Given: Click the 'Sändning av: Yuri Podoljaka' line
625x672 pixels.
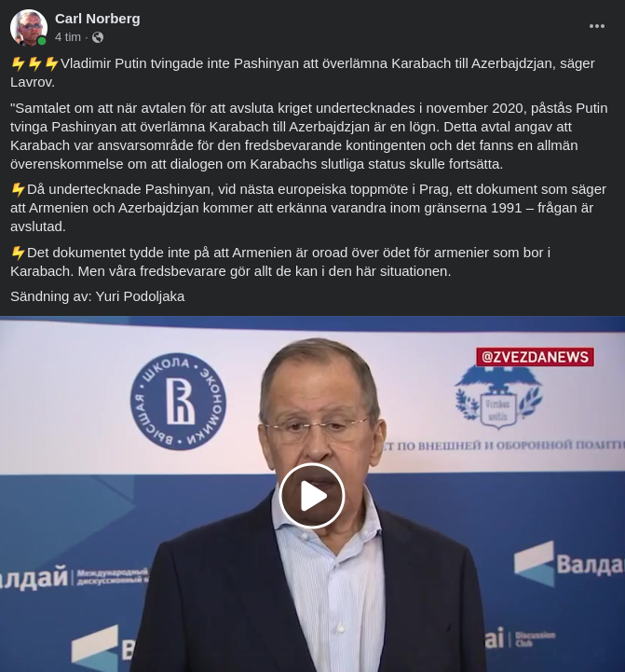Looking at the screenshot, I should pyautogui.click(x=97, y=296).
